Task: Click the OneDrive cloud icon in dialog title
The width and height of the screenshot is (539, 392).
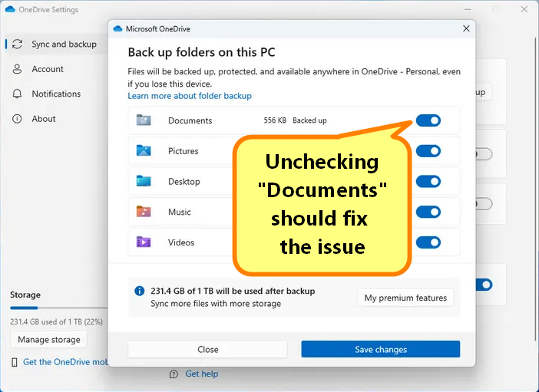Action: [x=118, y=29]
